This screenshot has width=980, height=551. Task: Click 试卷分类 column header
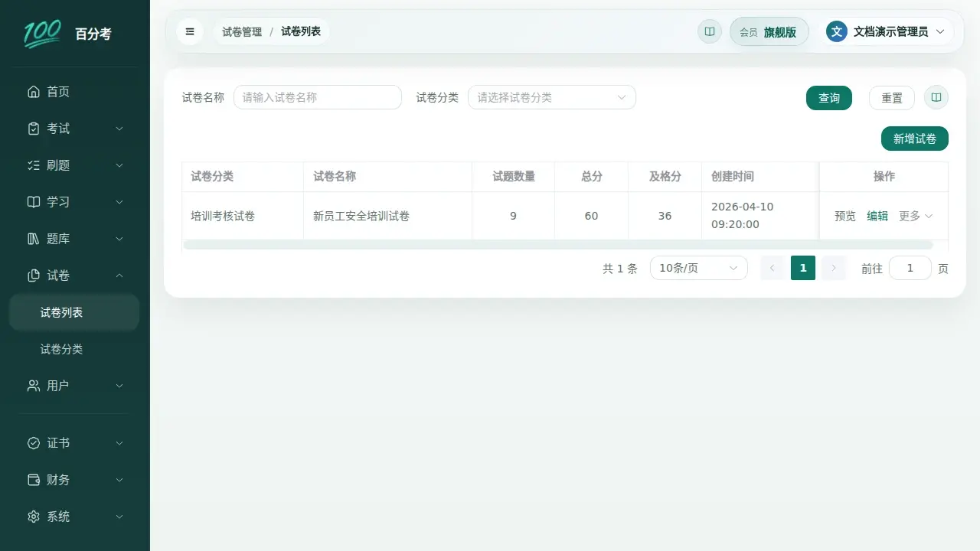(243, 177)
